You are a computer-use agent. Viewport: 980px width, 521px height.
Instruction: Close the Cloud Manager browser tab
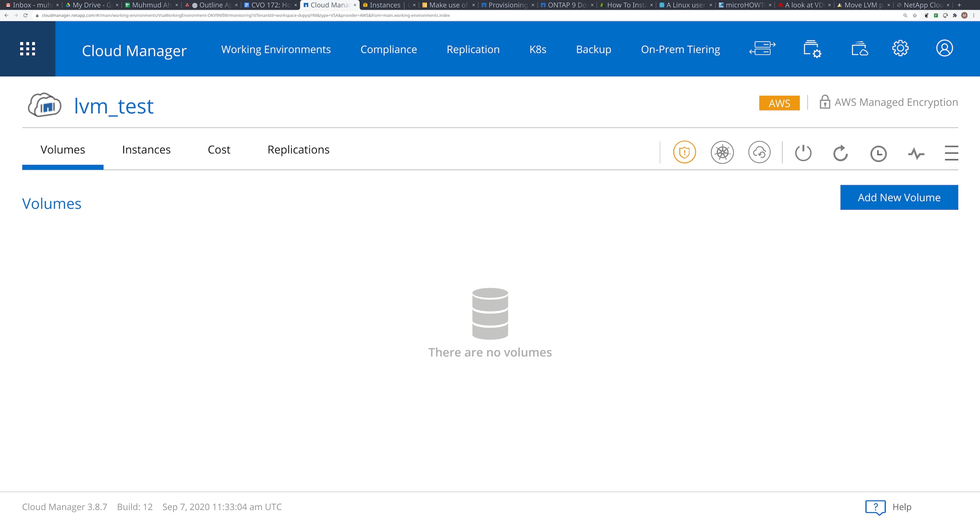click(355, 5)
